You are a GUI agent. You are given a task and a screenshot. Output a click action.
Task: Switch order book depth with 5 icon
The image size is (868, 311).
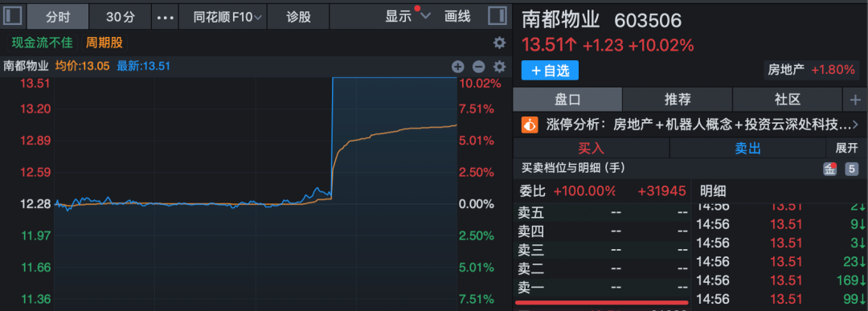(851, 170)
